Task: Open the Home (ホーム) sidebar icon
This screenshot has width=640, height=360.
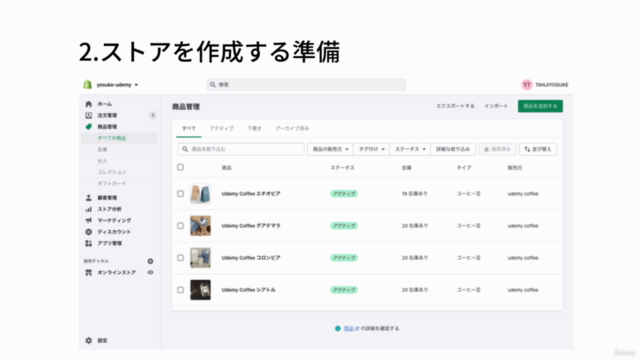Action: (89, 104)
